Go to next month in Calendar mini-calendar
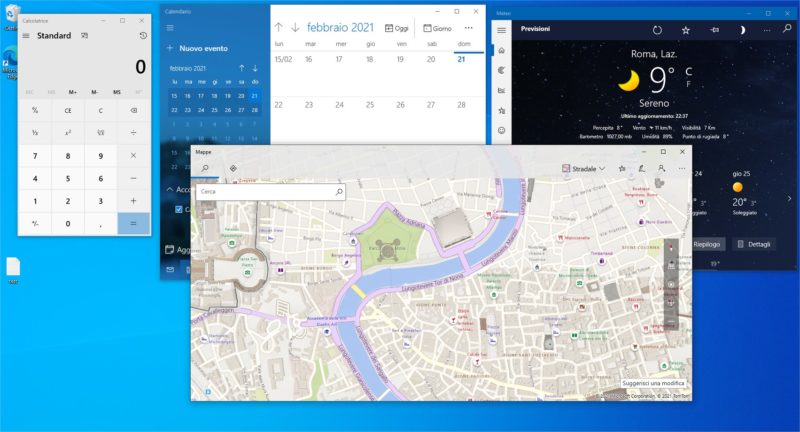Viewport: 800px width, 432px height. pos(255,68)
